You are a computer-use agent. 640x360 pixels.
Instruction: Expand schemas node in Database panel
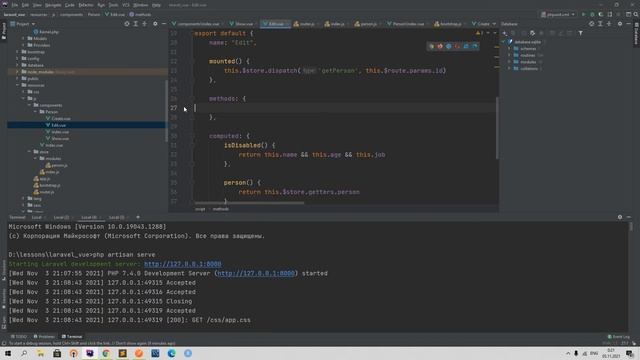click(x=509, y=49)
